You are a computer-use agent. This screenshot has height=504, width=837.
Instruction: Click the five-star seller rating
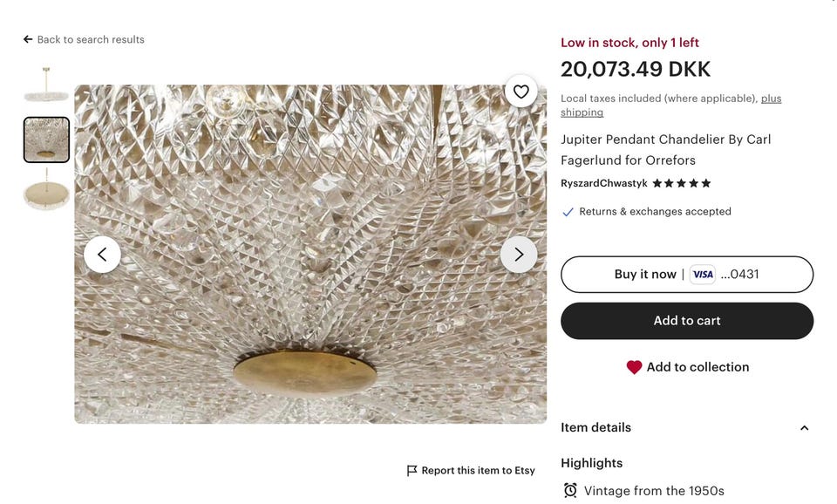click(682, 183)
